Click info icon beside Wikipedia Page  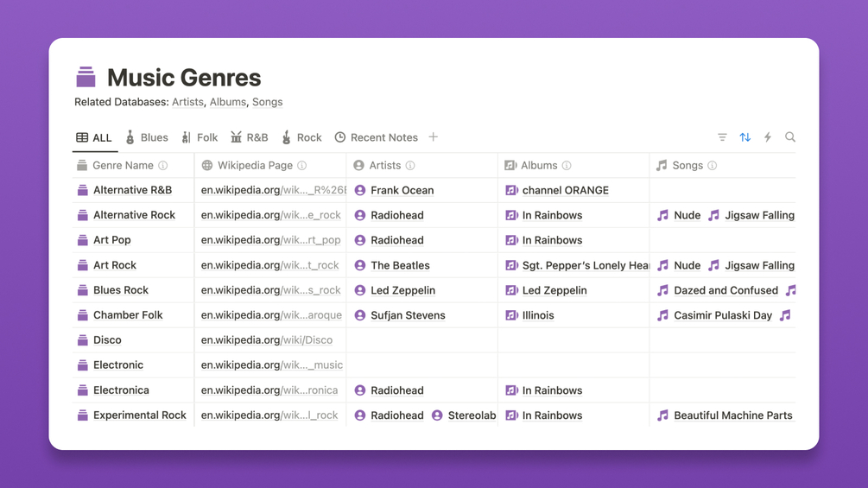[x=301, y=166]
